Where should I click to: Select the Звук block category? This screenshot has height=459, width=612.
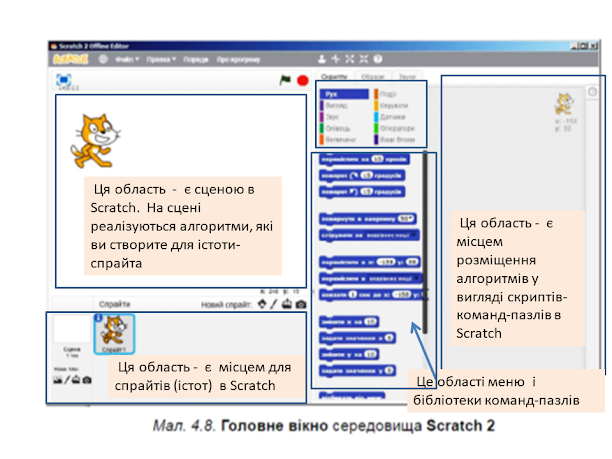(330, 117)
